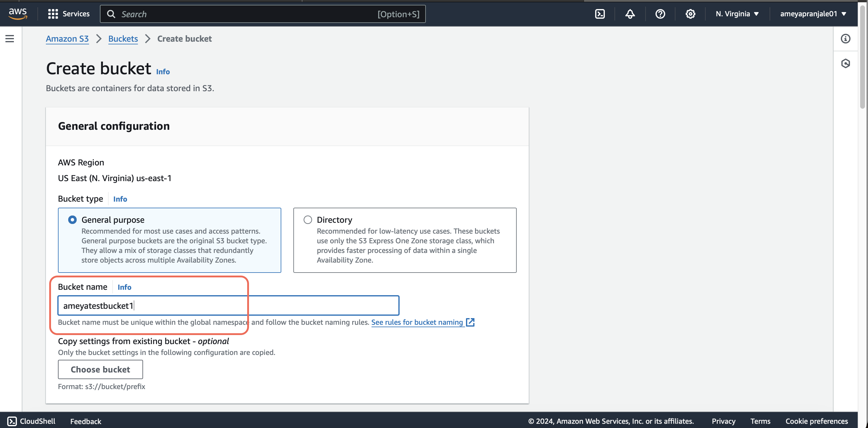868x428 pixels.
Task: Select General purpose bucket type
Action: tap(72, 219)
